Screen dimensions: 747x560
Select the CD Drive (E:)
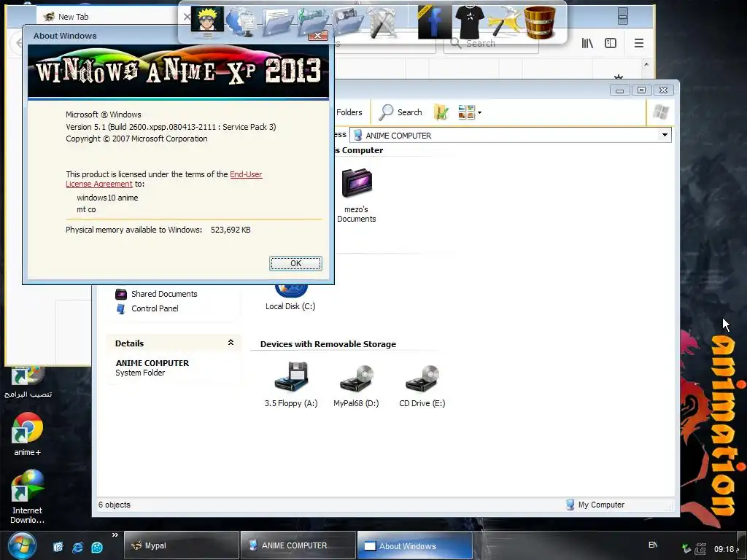[x=422, y=385]
